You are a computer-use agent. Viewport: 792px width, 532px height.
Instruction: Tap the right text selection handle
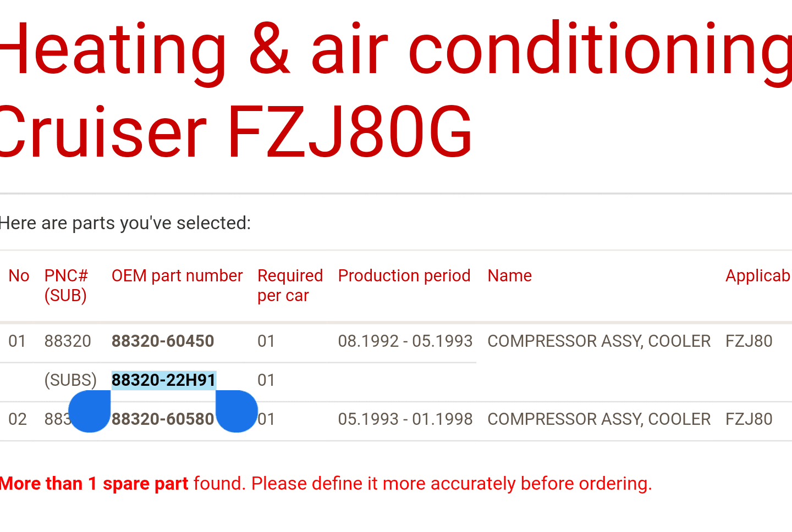click(237, 411)
